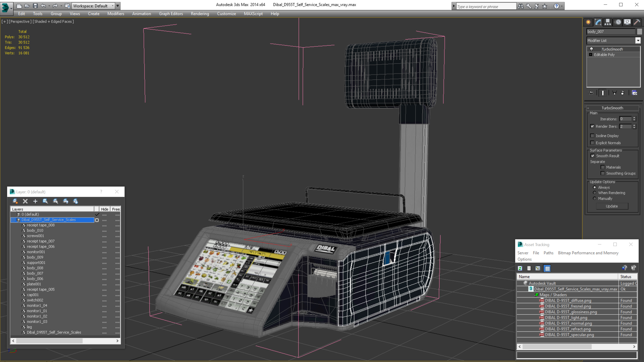Open the Create command panel tab

[x=588, y=22]
